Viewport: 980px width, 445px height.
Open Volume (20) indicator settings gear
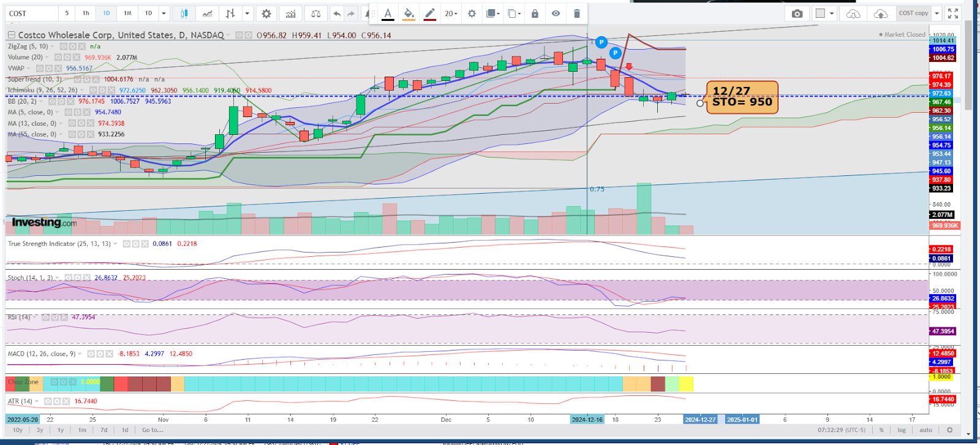click(67, 58)
